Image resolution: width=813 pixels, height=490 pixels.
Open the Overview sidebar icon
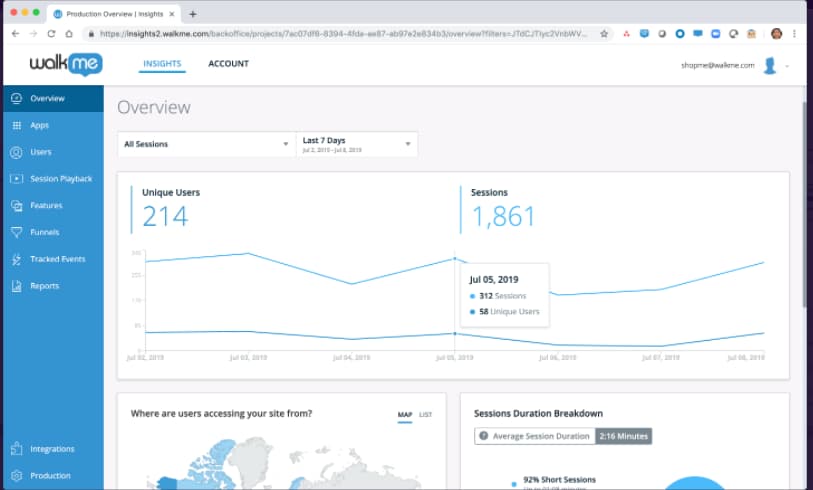[x=17, y=98]
